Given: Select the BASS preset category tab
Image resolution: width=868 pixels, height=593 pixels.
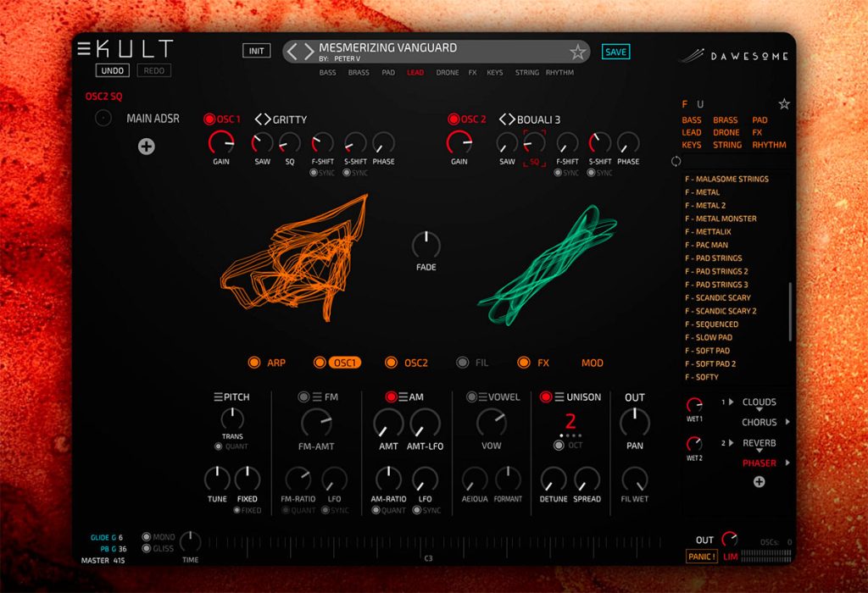Looking at the screenshot, I should (x=327, y=73).
